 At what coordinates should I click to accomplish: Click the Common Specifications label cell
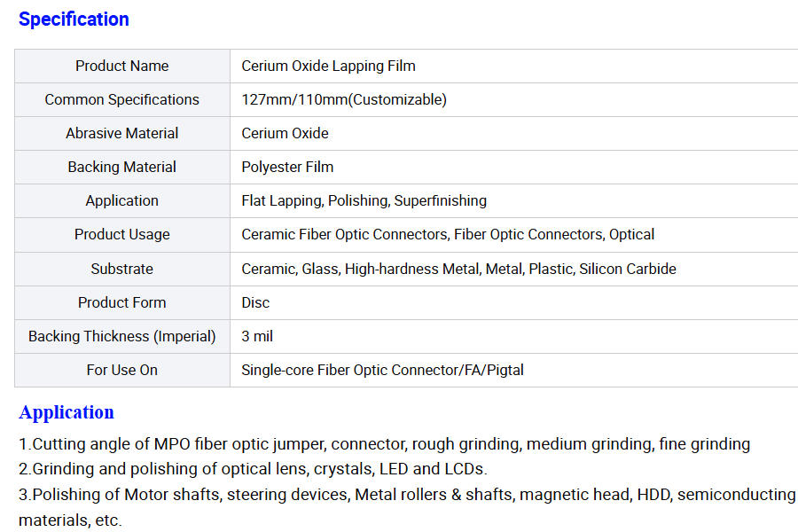pos(121,99)
